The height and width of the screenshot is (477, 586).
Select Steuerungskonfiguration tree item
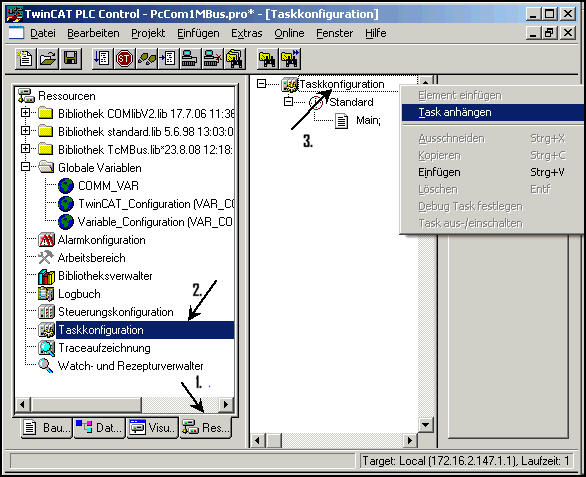(115, 312)
